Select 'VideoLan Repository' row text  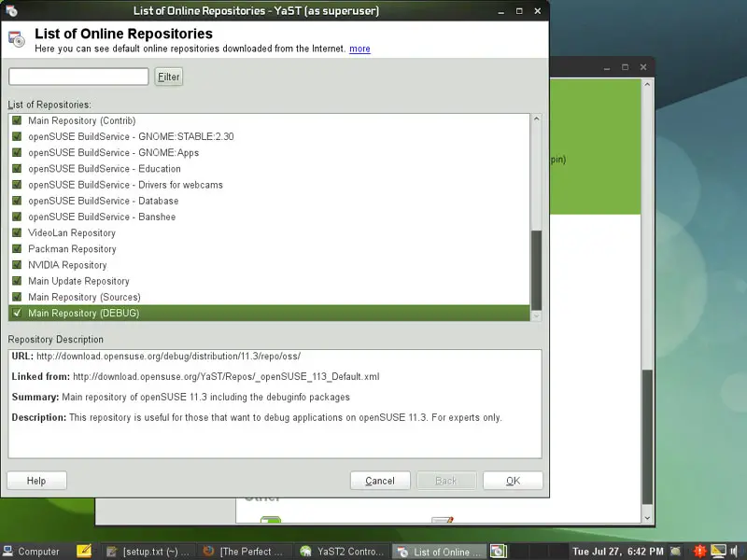pyautogui.click(x=72, y=232)
